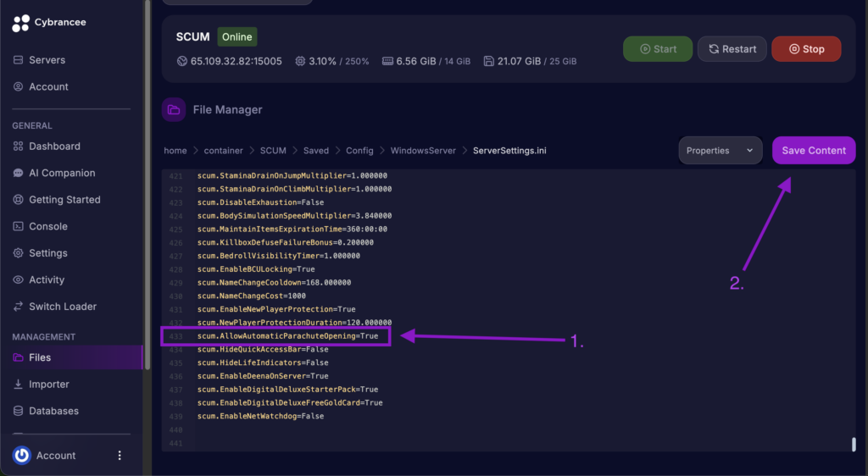Click line scum.HideQuickAccessBar=False
The image size is (868, 476).
(x=263, y=350)
